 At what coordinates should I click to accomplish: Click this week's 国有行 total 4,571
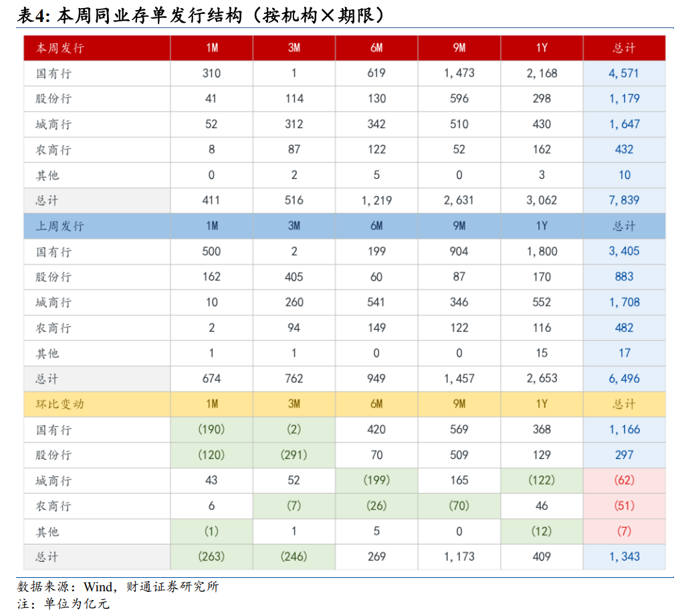(x=624, y=73)
